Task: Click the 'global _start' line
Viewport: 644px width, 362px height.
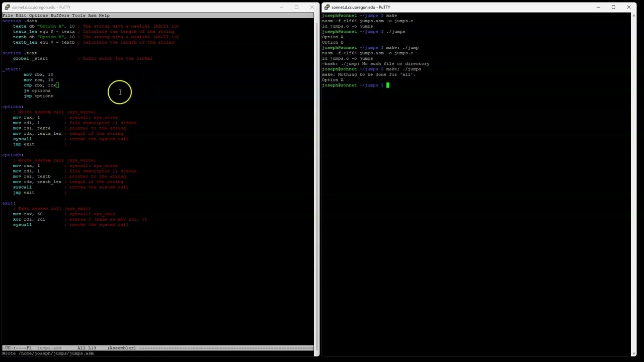Action: coord(31,58)
